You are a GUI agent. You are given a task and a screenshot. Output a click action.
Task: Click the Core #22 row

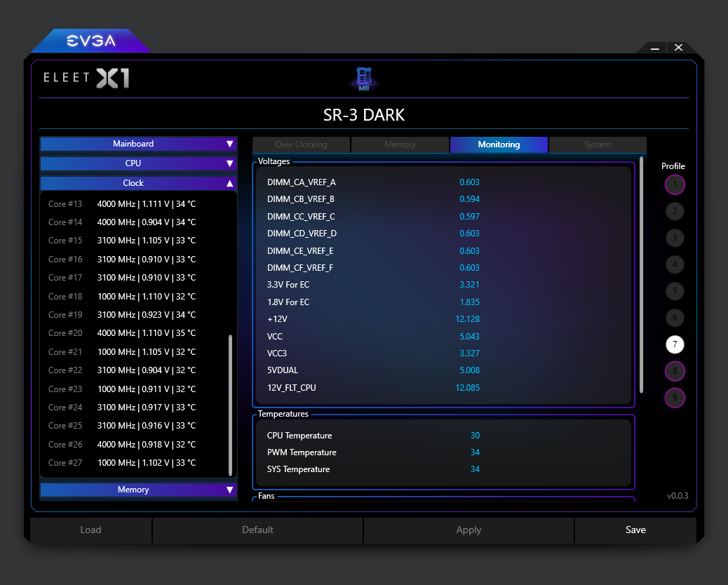pyautogui.click(x=122, y=370)
